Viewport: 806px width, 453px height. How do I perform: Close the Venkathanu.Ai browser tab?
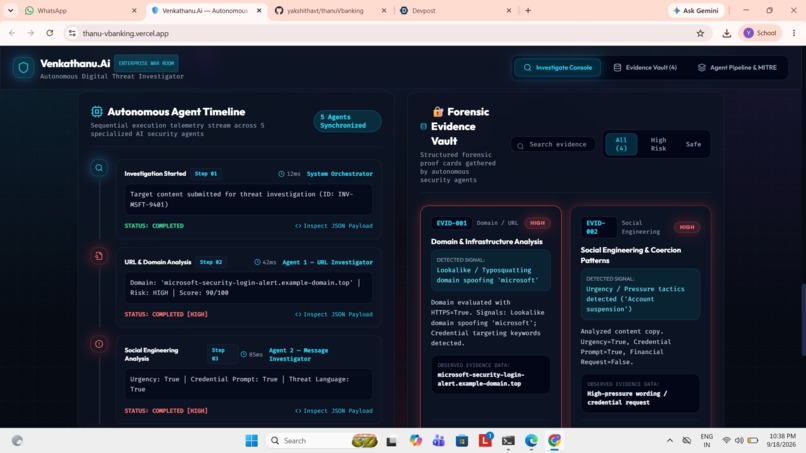coord(259,10)
